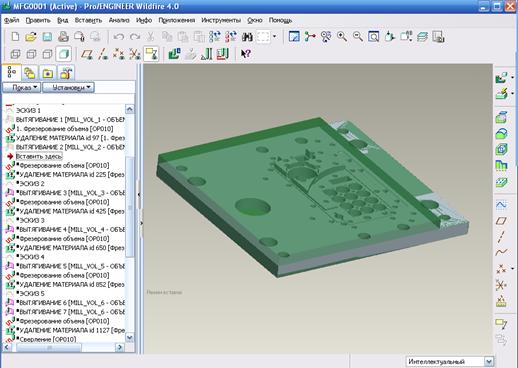Click the context help arrow icon

(x=246, y=54)
